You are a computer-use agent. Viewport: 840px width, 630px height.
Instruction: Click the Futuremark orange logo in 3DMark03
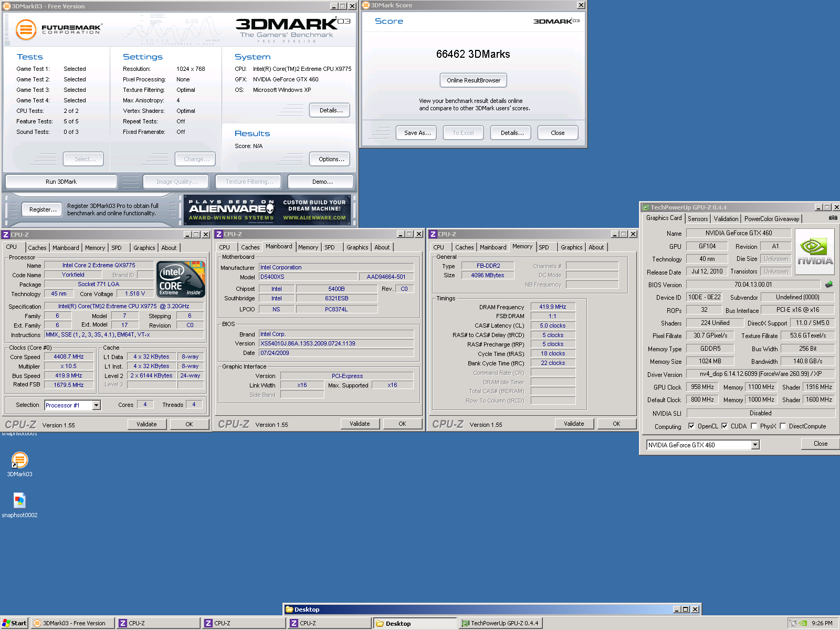click(26, 29)
